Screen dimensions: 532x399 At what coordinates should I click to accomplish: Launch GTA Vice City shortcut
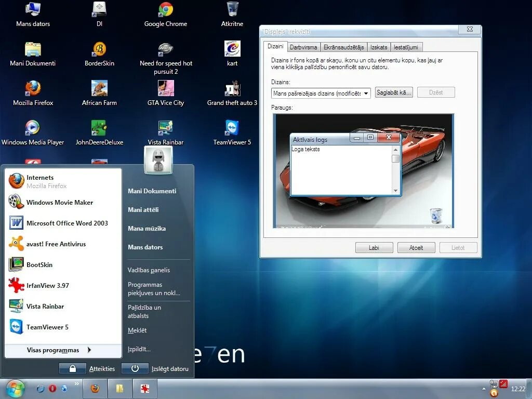pos(166,94)
